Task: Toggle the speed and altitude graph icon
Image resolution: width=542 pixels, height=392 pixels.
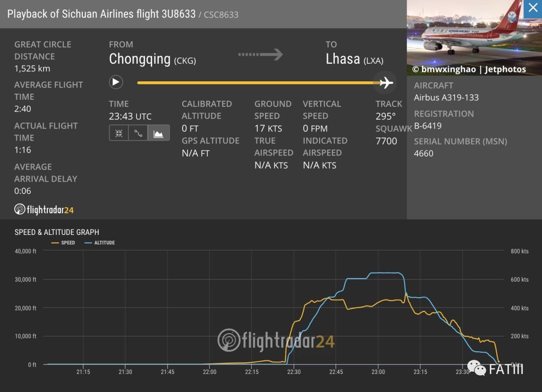Action: click(x=159, y=133)
